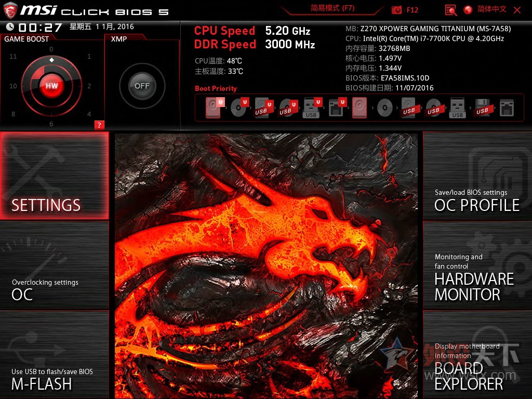The image size is (532, 399).
Task: Select UEFI USB hard disk boot icon
Action: (263, 108)
